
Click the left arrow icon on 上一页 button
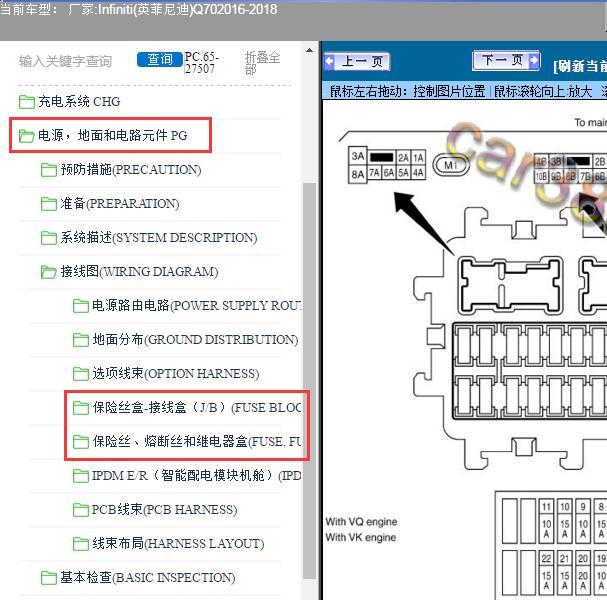(329, 61)
